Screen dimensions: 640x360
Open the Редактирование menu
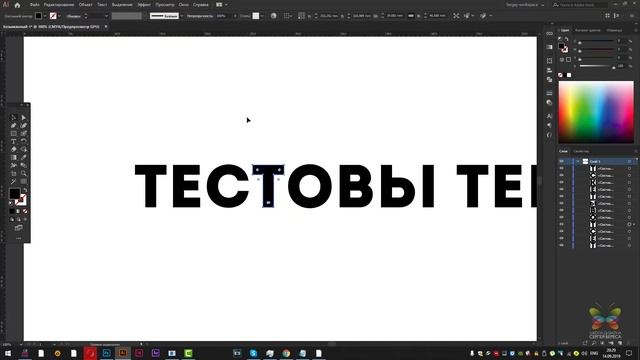coord(59,5)
